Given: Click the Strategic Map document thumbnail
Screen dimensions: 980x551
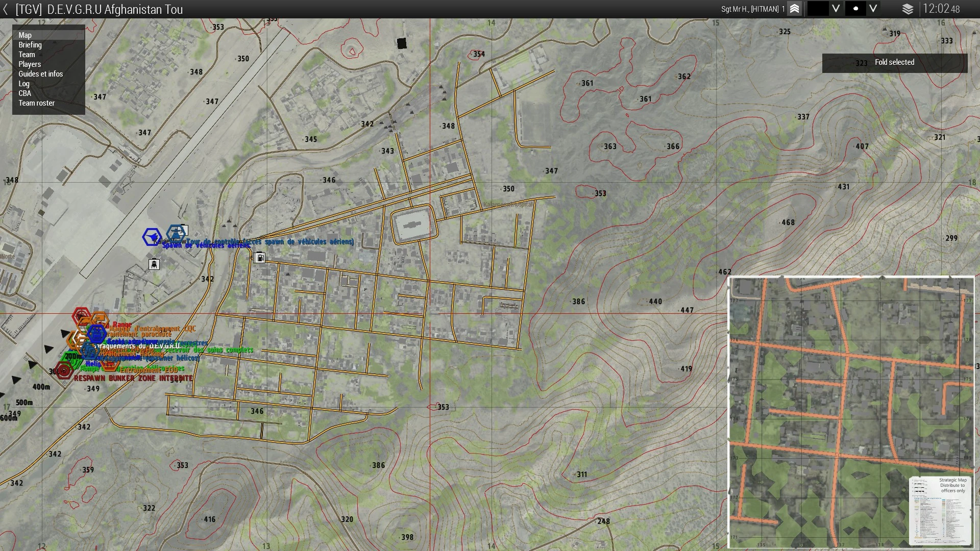Looking at the screenshot, I should coord(940,511).
